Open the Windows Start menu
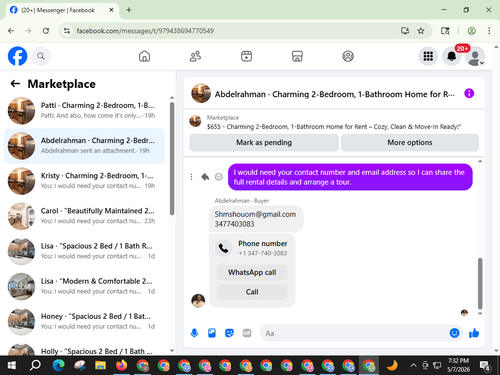The height and width of the screenshot is (375, 500). click(11, 366)
